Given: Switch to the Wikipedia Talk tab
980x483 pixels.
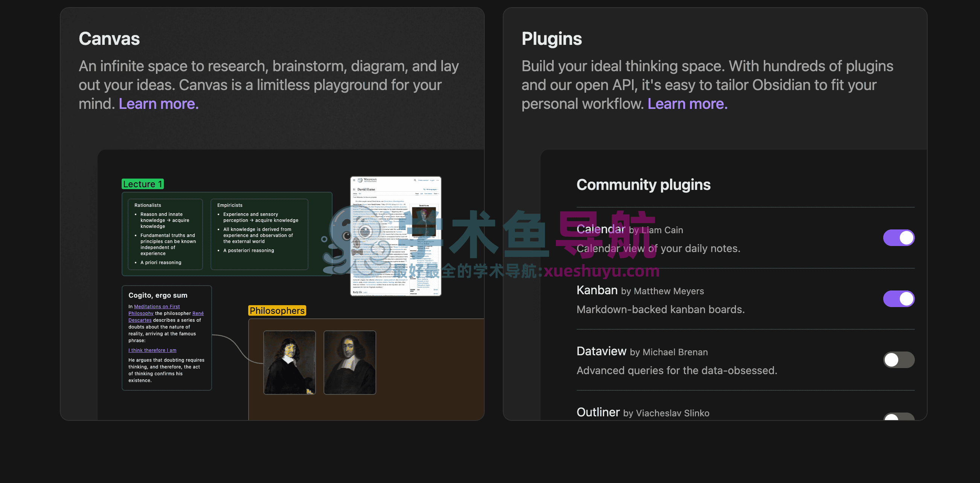Looking at the screenshot, I should [x=360, y=194].
